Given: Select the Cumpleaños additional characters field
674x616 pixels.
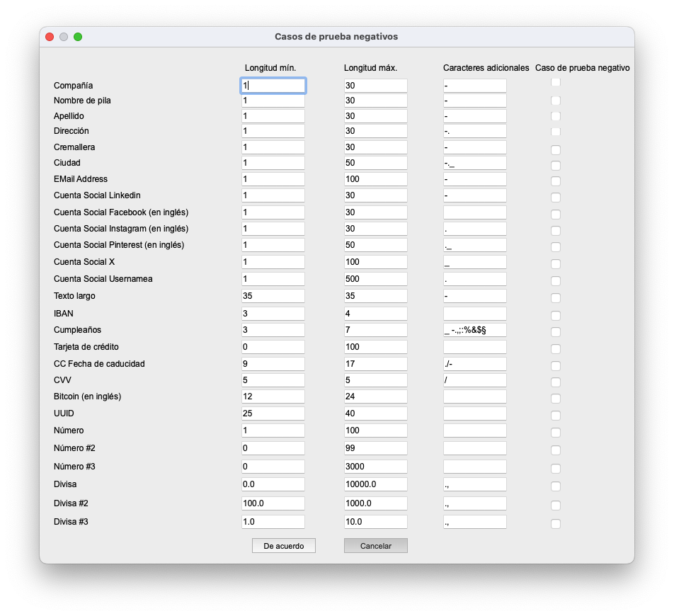Looking at the screenshot, I should pyautogui.click(x=474, y=330).
